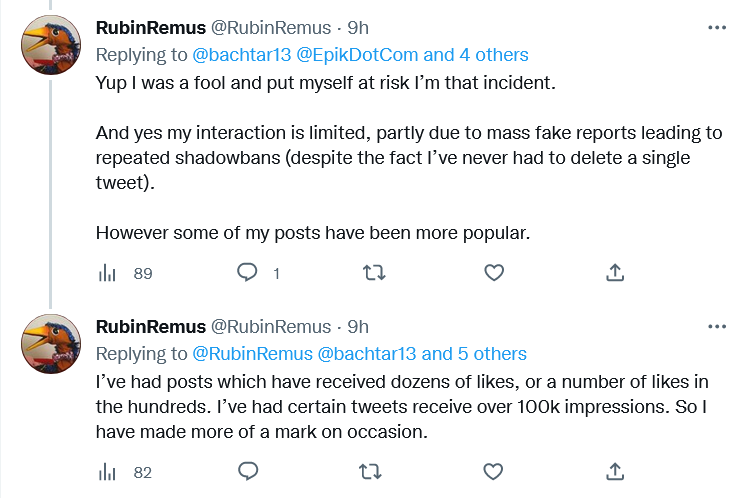The image size is (748, 498).
Task: Open view analytics on first tweet showing 89
Action: click(125, 273)
